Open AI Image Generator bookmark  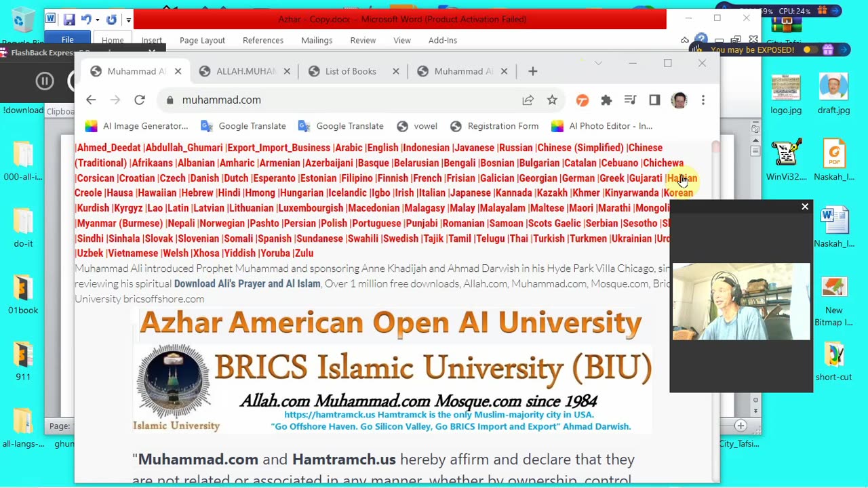click(x=136, y=126)
